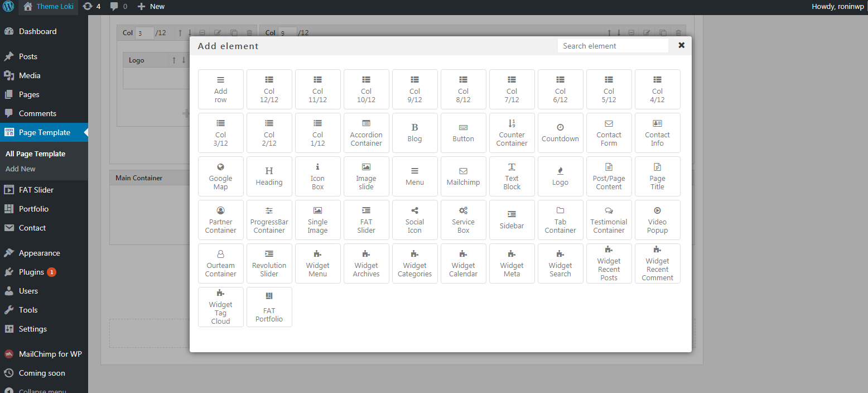The image size is (868, 393).
Task: Insert the Mailchimp element
Action: [x=464, y=176]
